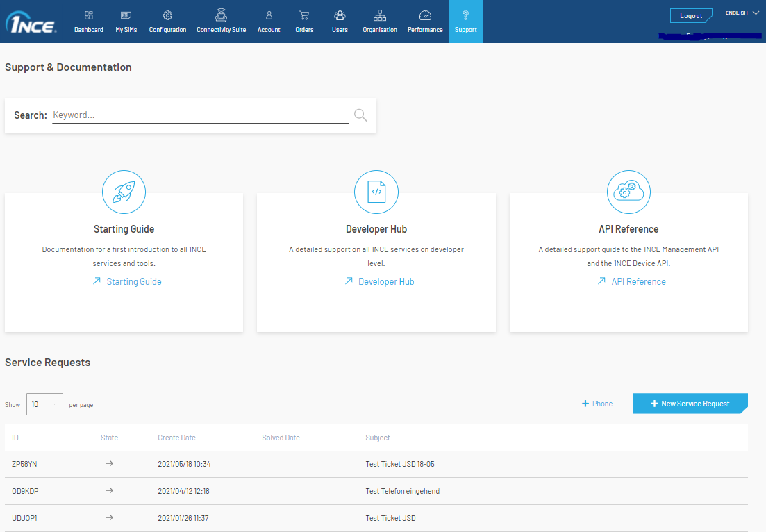Open the rows per page dropdown
The width and height of the screenshot is (766, 532).
click(44, 404)
